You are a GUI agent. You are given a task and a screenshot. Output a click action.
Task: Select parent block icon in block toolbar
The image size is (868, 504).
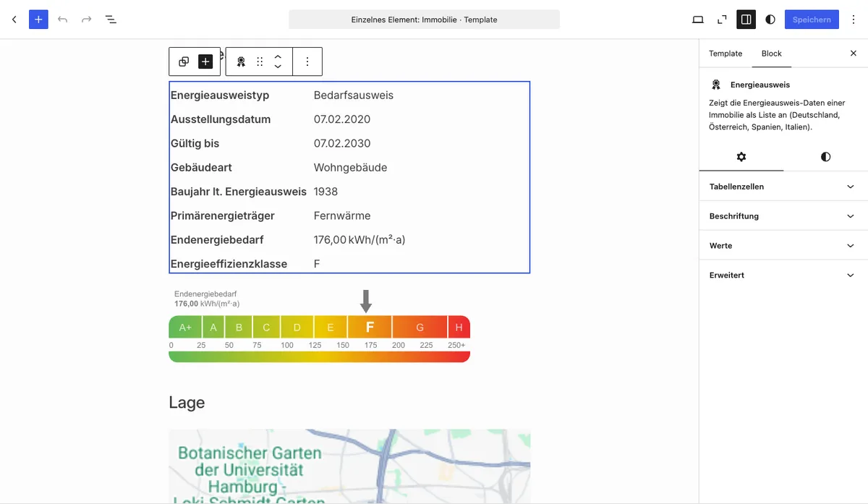coord(184,61)
